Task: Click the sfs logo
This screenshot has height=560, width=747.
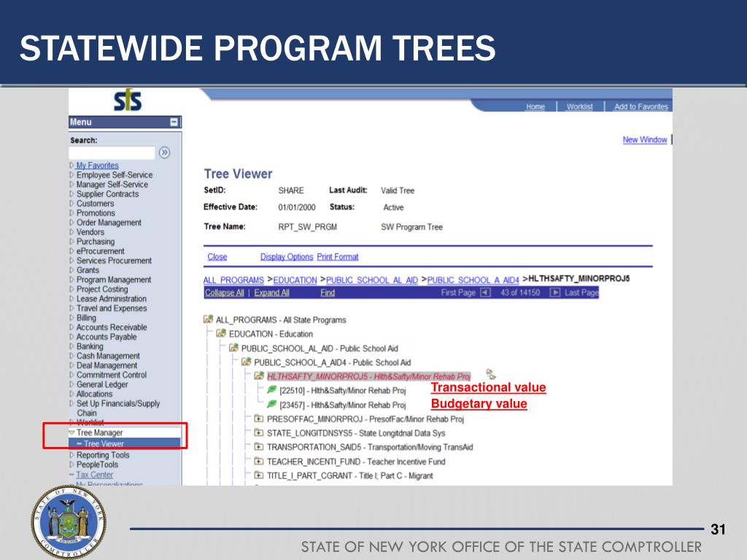Action: pyautogui.click(x=128, y=100)
